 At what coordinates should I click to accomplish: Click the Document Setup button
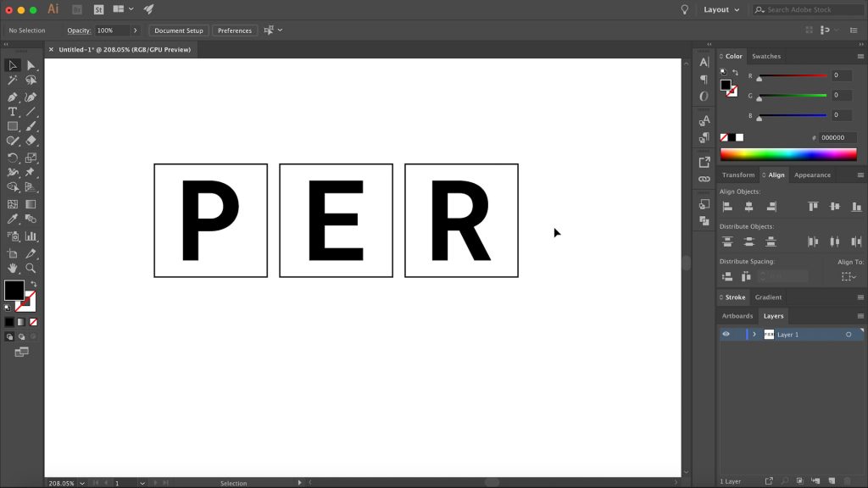pyautogui.click(x=179, y=30)
